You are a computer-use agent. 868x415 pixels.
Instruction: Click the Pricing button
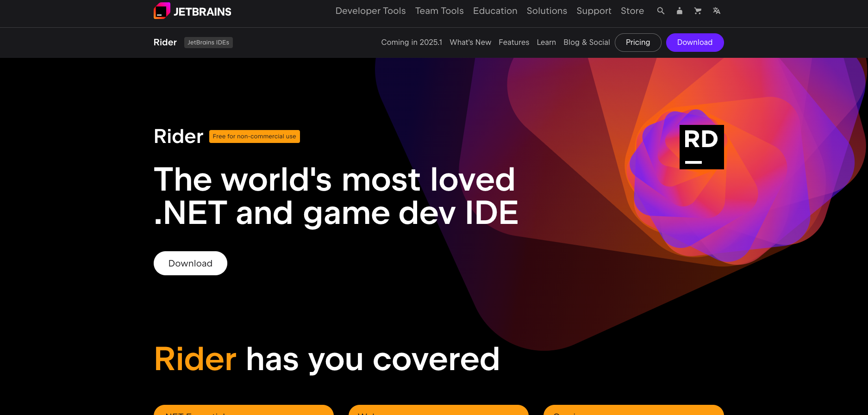(x=638, y=42)
